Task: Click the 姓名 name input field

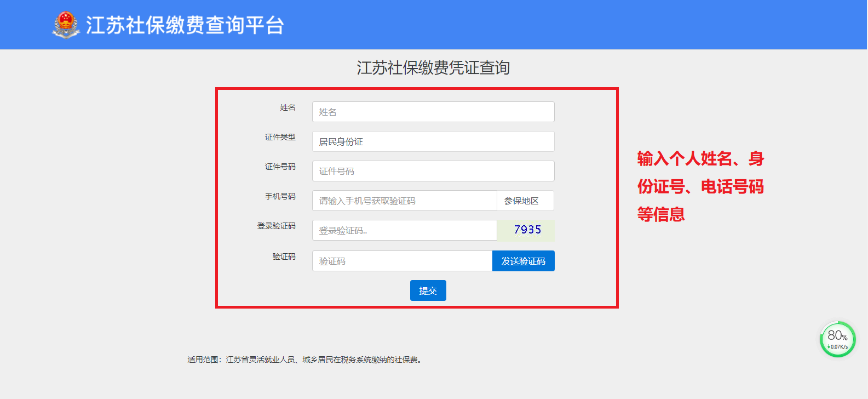Action: pyautogui.click(x=433, y=112)
